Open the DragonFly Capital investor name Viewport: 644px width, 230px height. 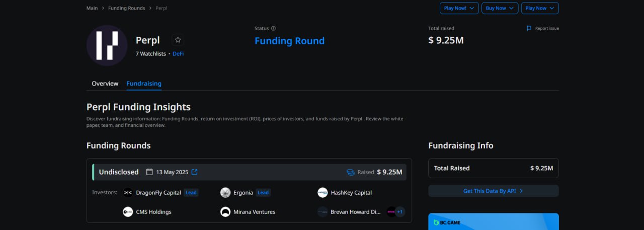(158, 193)
